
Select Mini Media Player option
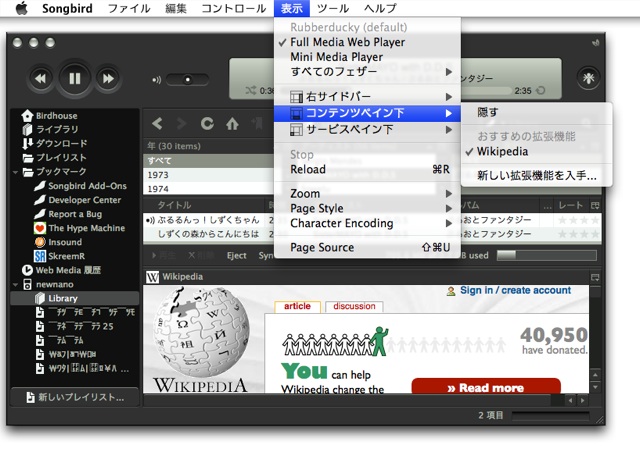pyautogui.click(x=367, y=57)
